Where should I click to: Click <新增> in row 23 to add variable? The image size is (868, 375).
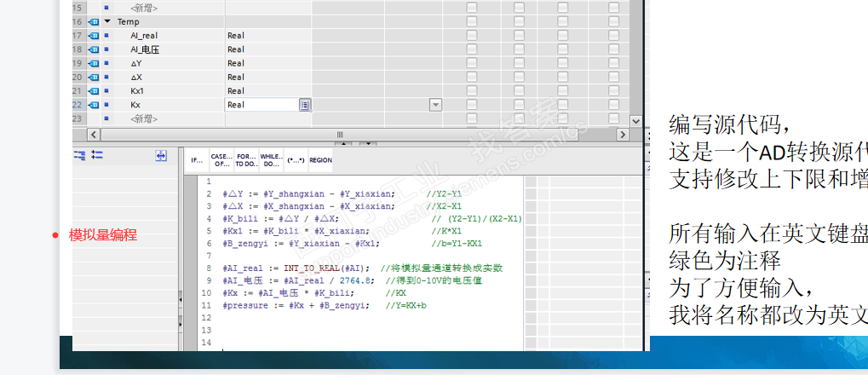144,118
